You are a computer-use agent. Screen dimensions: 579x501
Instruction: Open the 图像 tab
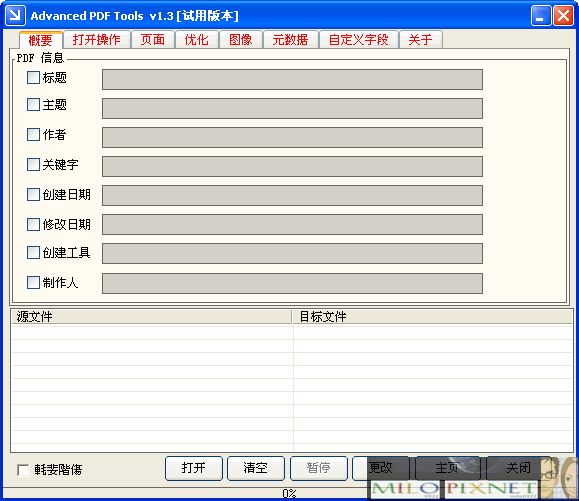click(241, 40)
